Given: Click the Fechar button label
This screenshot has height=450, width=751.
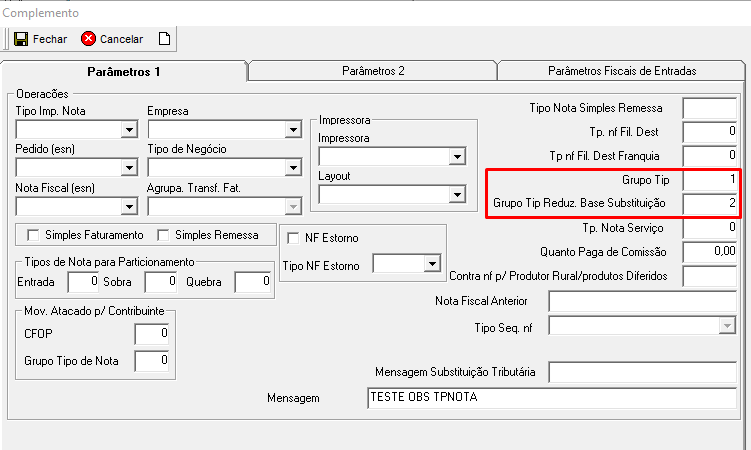Looking at the screenshot, I should tap(50, 39).
